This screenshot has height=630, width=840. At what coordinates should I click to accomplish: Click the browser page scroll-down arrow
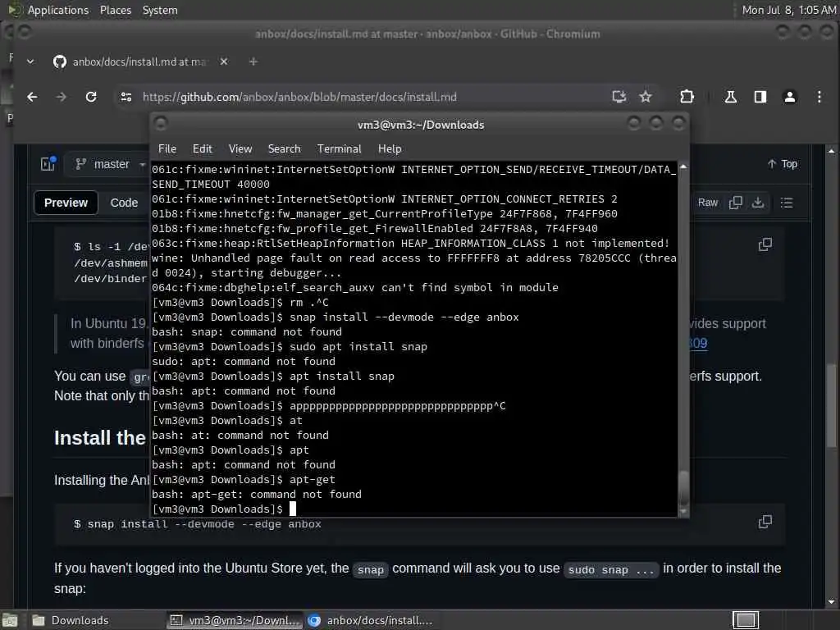(x=832, y=602)
